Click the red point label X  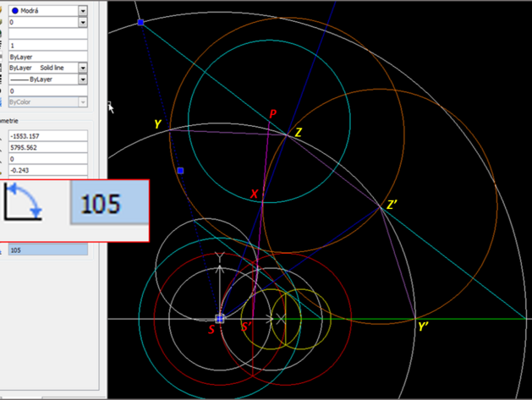click(254, 194)
